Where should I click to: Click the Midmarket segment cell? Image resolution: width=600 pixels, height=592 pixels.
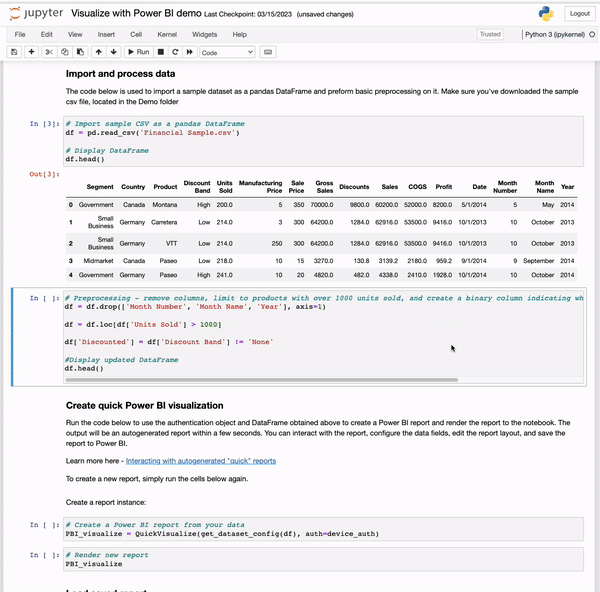pyautogui.click(x=98, y=261)
